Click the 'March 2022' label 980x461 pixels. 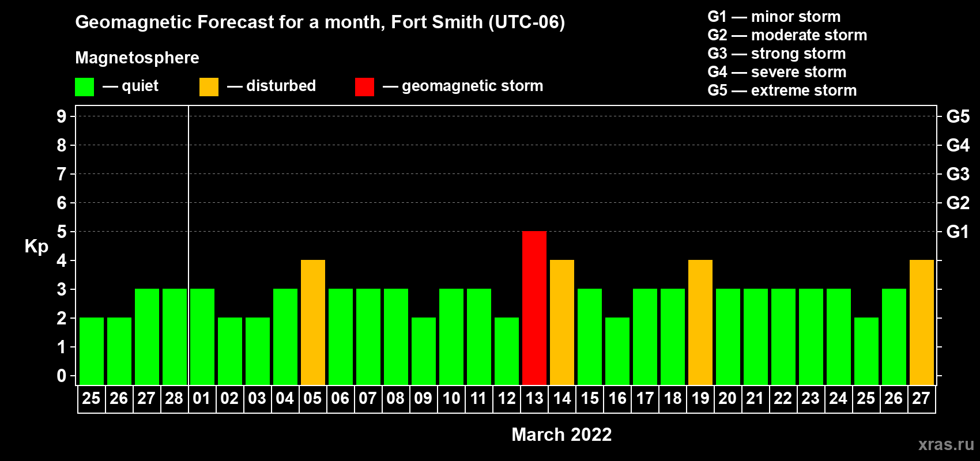pyautogui.click(x=561, y=434)
